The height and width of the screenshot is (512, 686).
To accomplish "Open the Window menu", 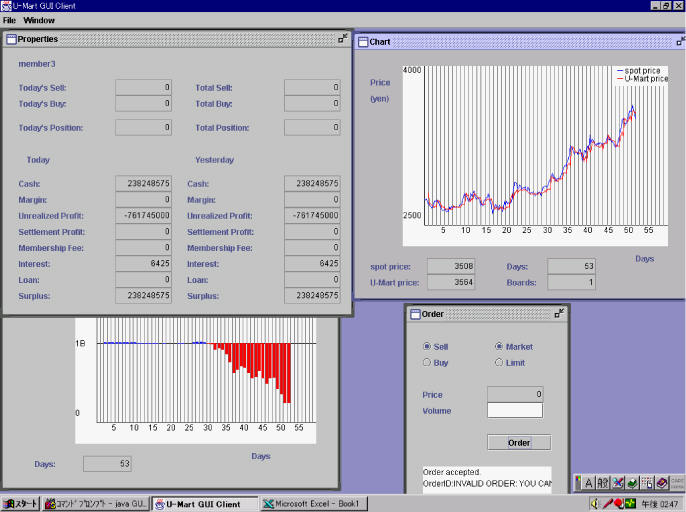I will coord(39,20).
